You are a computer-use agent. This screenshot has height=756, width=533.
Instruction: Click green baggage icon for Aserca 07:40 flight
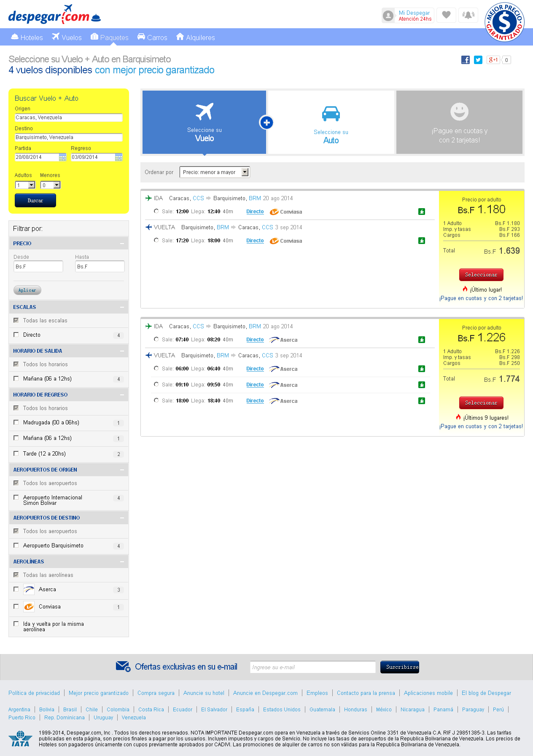pos(422,340)
